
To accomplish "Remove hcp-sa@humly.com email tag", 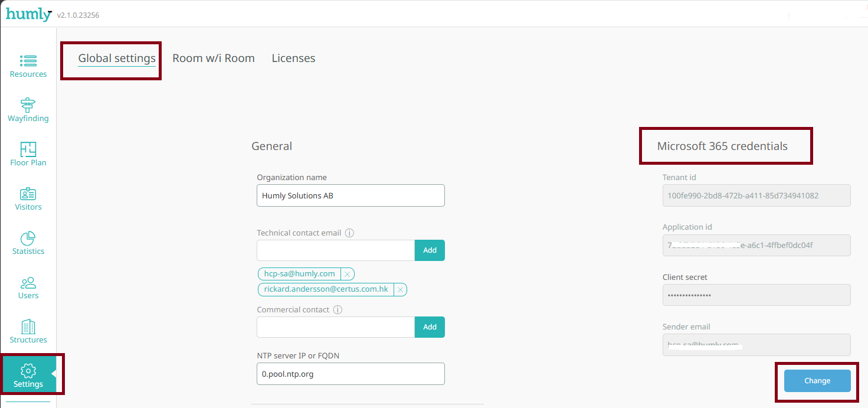I will pyautogui.click(x=348, y=274).
